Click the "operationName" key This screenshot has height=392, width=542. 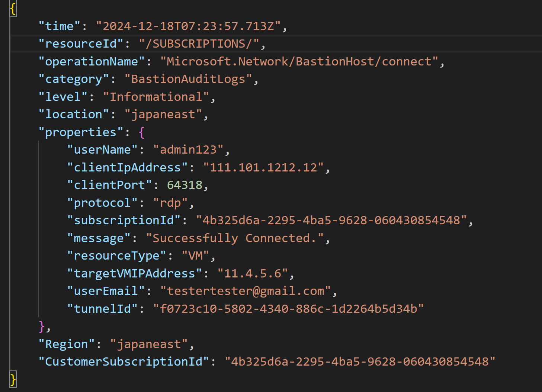92,61
